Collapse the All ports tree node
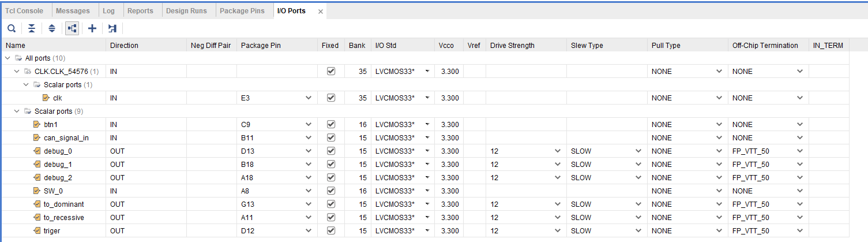This screenshot has height=242, width=868. 7,58
